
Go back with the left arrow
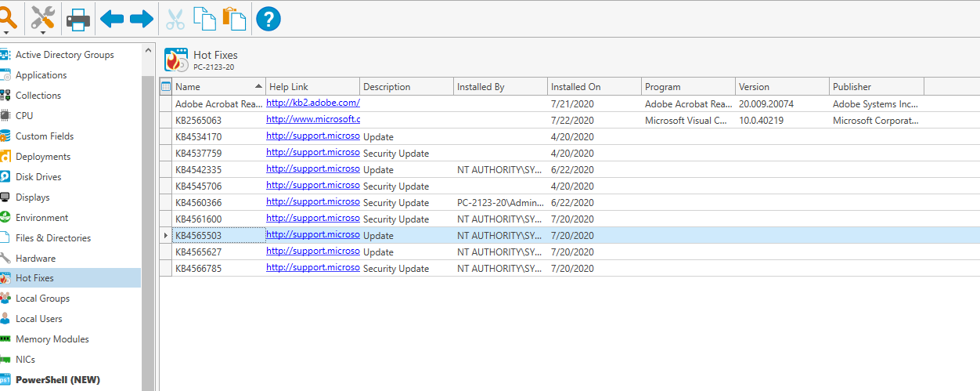[112, 19]
